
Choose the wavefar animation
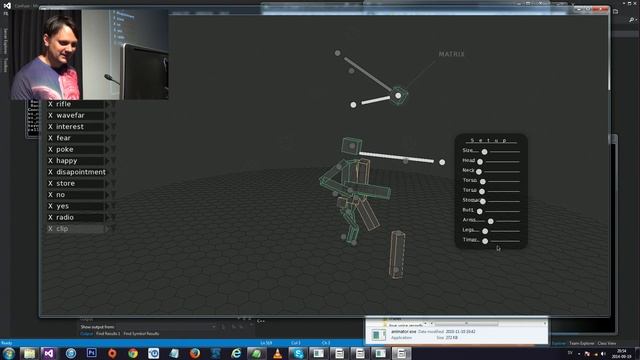(x=70, y=116)
